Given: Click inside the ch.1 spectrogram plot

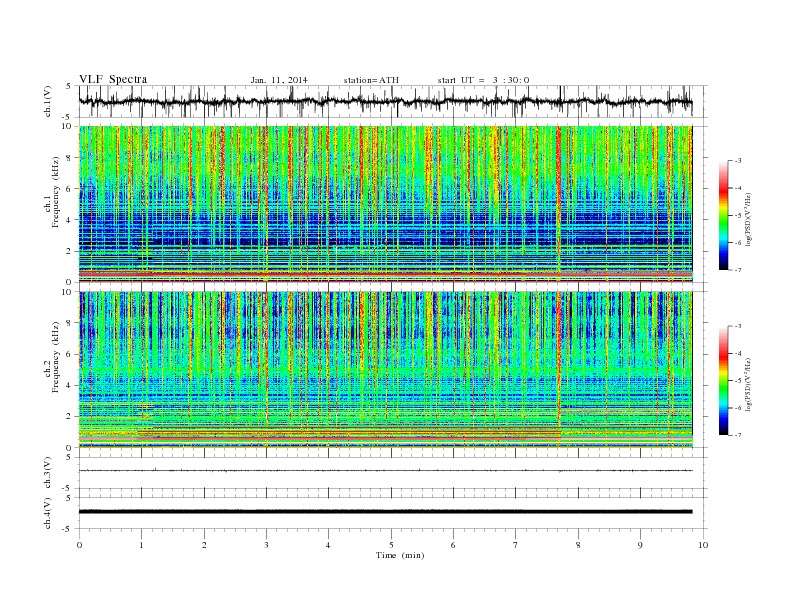Looking at the screenshot, I should [385, 204].
